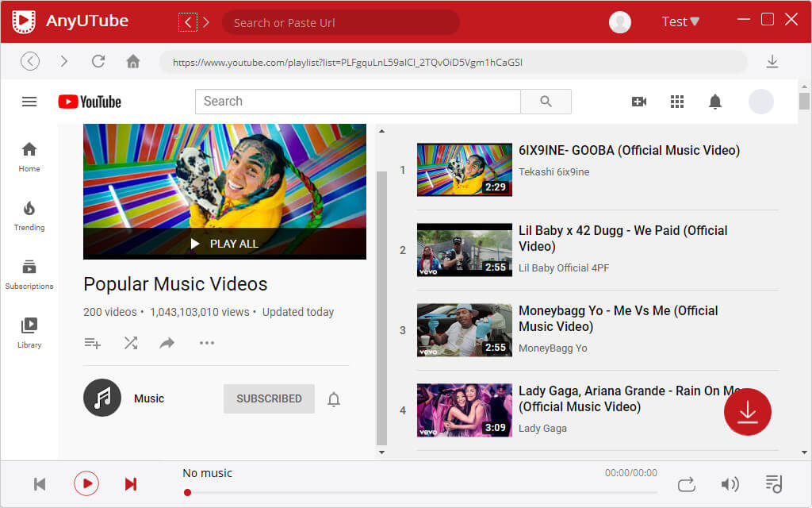Open the YouTube hamburger menu
812x508 pixels.
[x=29, y=102]
